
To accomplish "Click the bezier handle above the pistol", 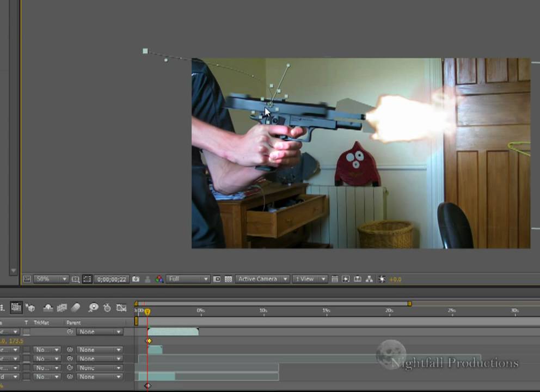I will tap(289, 65).
